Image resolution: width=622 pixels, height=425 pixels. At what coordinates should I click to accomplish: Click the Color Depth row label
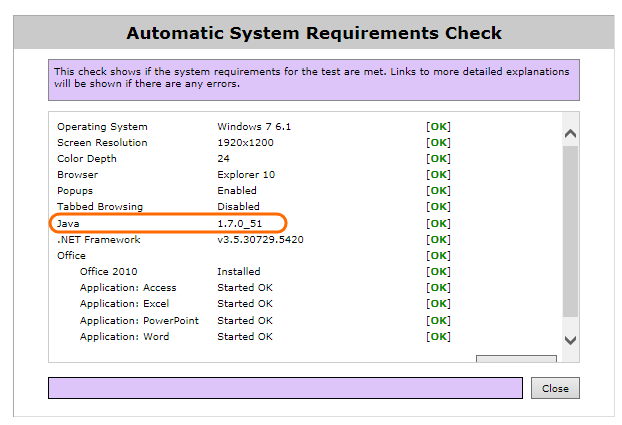86,159
